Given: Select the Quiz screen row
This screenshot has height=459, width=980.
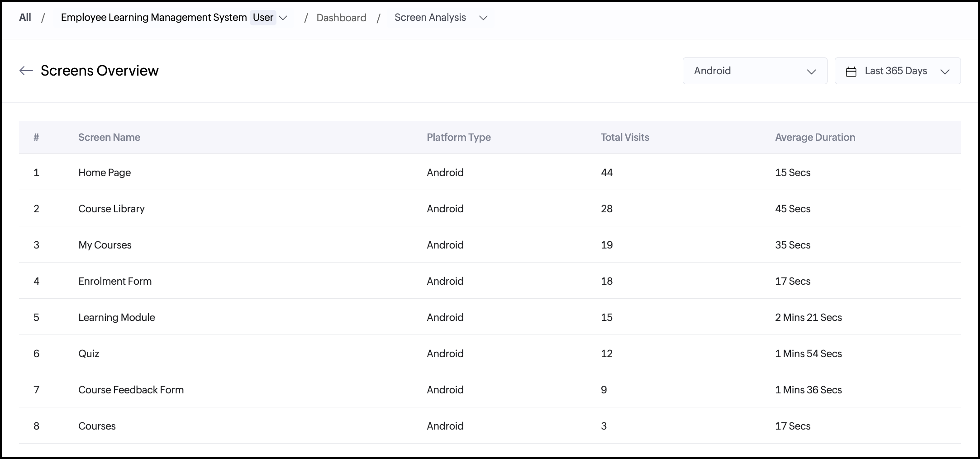Looking at the screenshot, I should click(89, 354).
